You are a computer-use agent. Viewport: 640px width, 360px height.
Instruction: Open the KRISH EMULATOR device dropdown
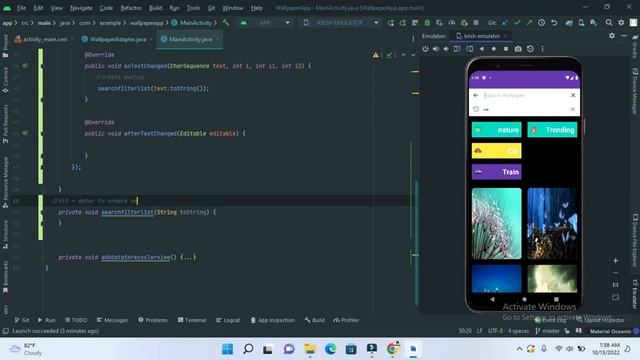tap(340, 22)
